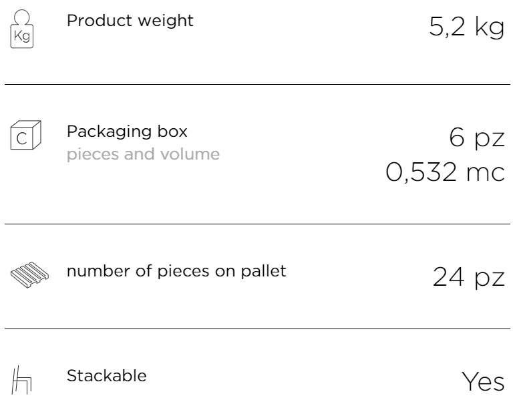Click number of pieces on pallet label
Viewport: 513px width, 420px height.
(x=176, y=272)
